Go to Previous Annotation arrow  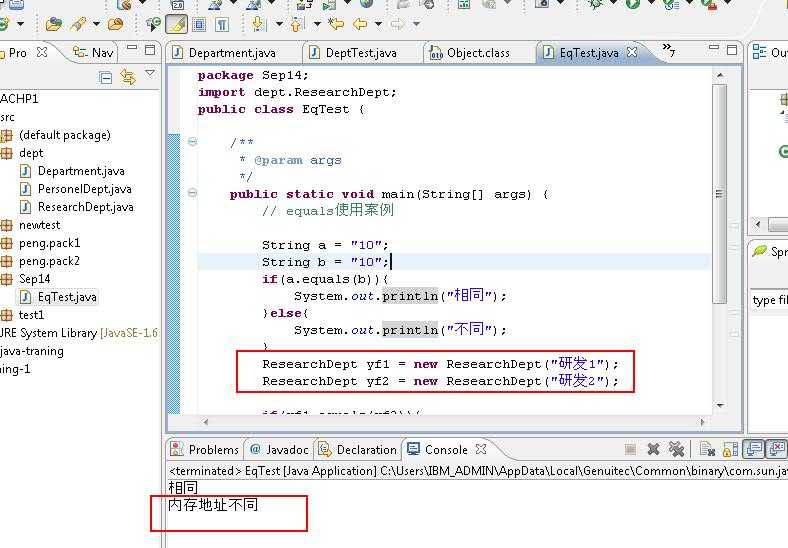[297, 24]
